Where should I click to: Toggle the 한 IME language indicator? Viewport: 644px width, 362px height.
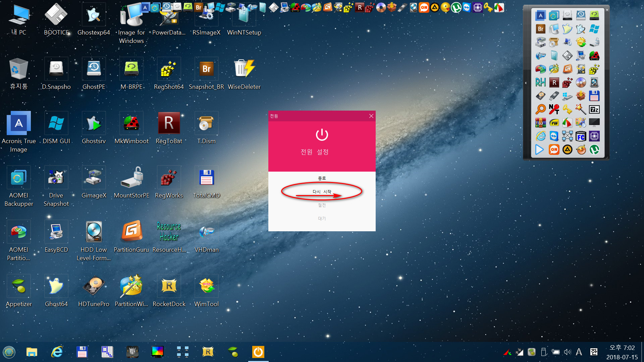click(x=594, y=352)
